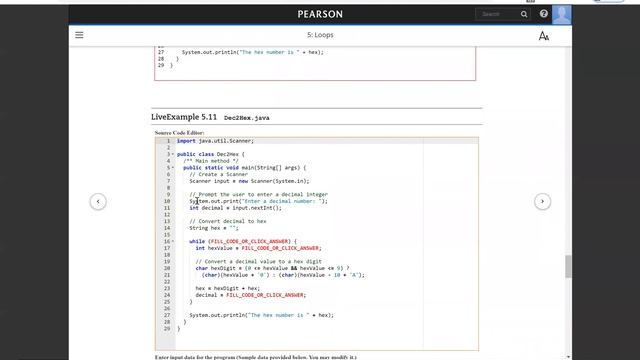The height and width of the screenshot is (360, 640).
Task: Click the '// Create a Scanner' comment
Action: click(218, 174)
